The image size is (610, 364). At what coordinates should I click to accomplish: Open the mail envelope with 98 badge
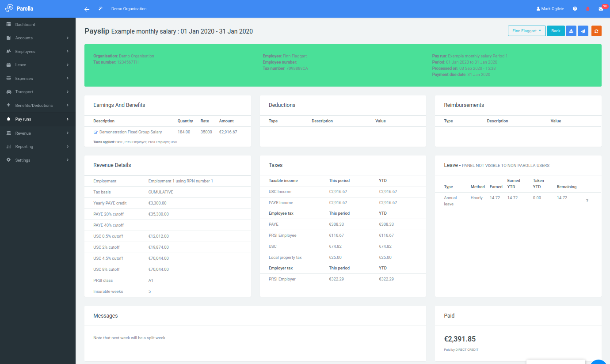tap(601, 8)
